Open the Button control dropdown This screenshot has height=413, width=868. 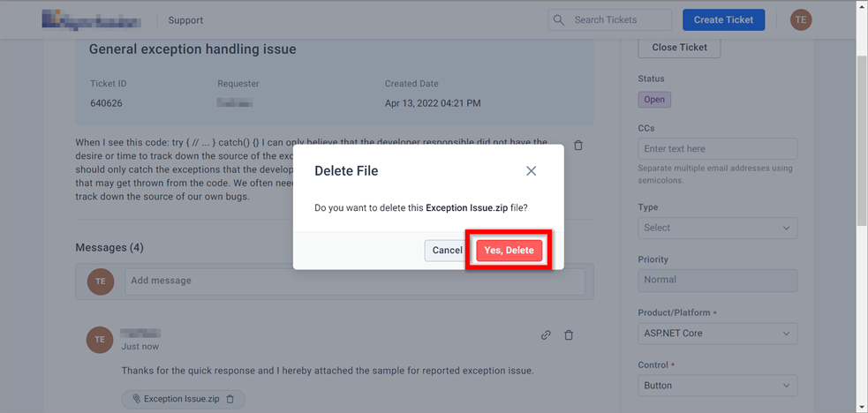coord(717,386)
